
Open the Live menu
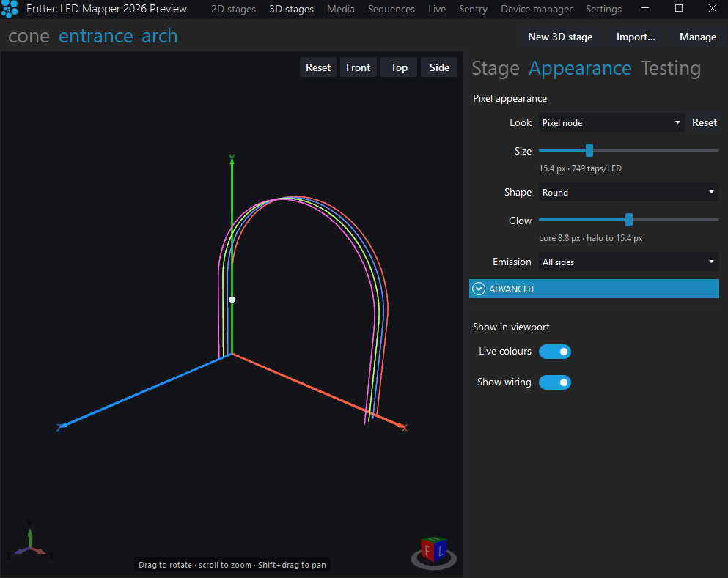[436, 10]
